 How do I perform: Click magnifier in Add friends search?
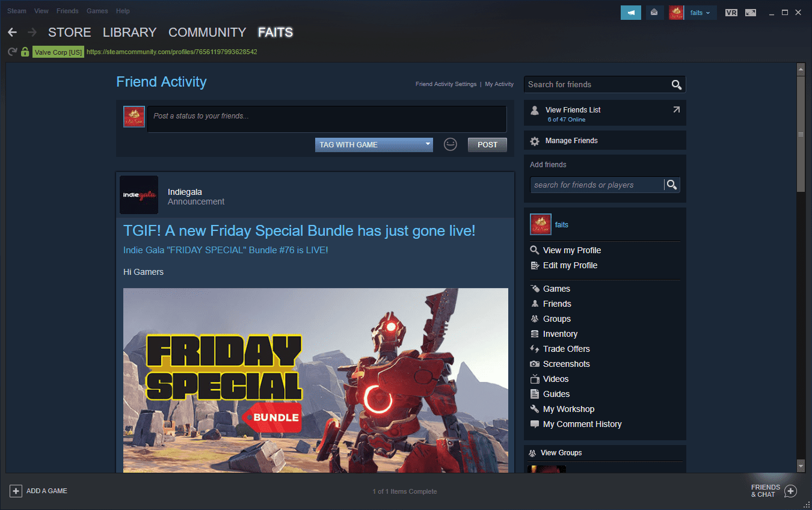click(x=672, y=185)
